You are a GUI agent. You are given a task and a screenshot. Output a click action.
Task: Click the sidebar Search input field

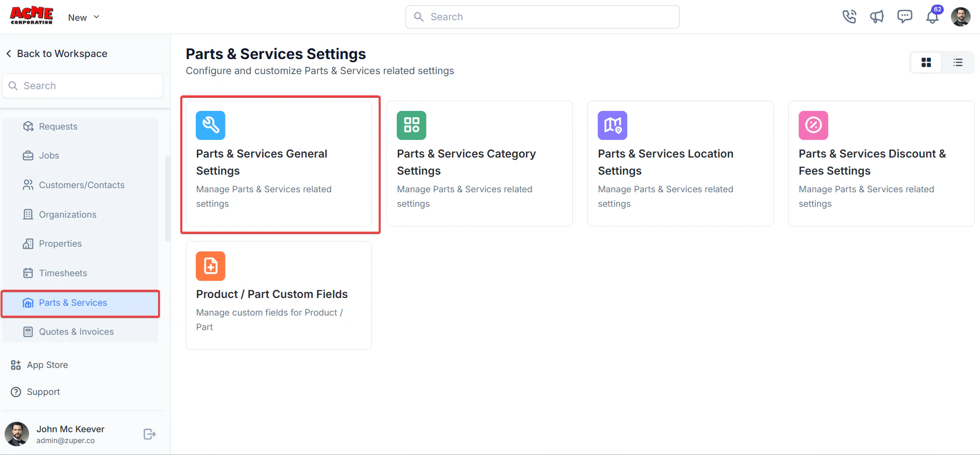pos(83,86)
